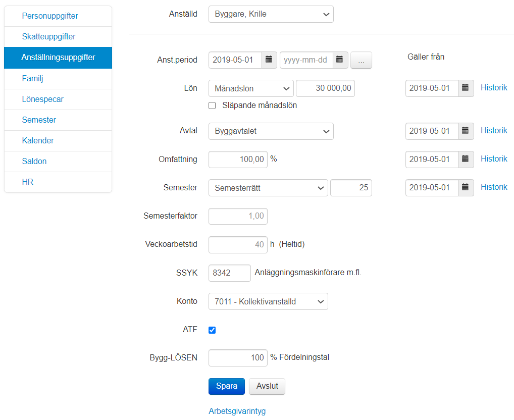Screen dimensions: 514x420
Task: Click Gäller från date field for Omfattning
Action: click(432, 159)
